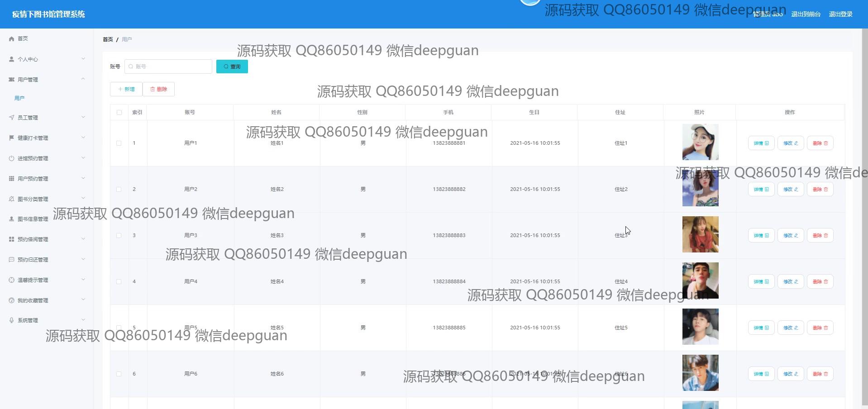Image resolution: width=868 pixels, height=409 pixels.
Task: Click the grid icon for 用户预约管理
Action: click(x=12, y=179)
